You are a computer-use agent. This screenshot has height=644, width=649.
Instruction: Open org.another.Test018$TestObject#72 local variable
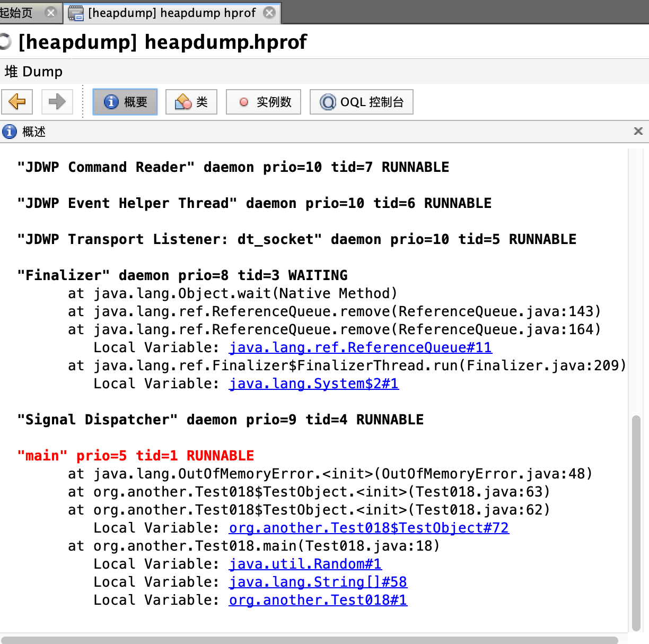pos(369,528)
